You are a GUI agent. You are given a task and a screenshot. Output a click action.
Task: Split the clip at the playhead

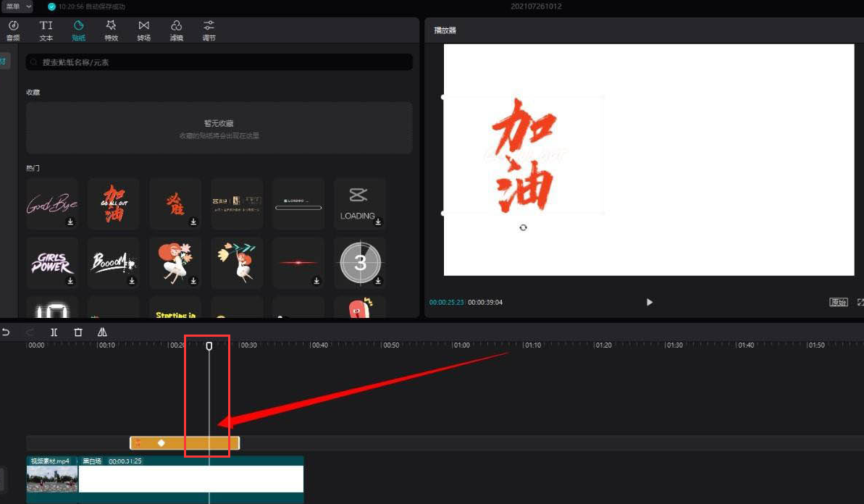[x=54, y=332]
